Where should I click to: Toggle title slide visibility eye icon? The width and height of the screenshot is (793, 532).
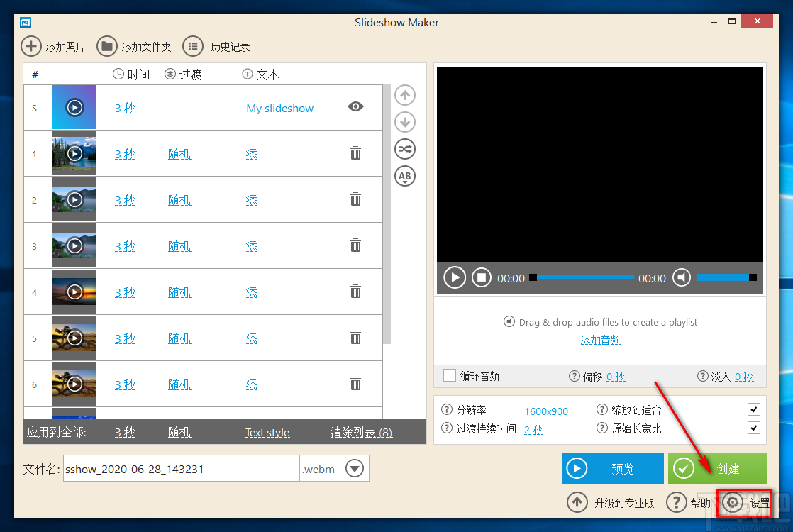coord(355,106)
